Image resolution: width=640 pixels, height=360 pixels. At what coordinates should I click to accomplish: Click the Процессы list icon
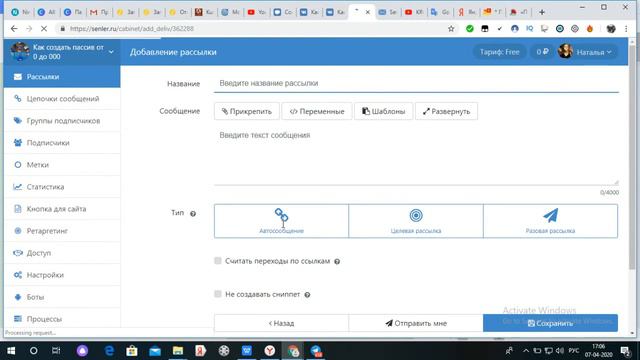click(x=18, y=319)
